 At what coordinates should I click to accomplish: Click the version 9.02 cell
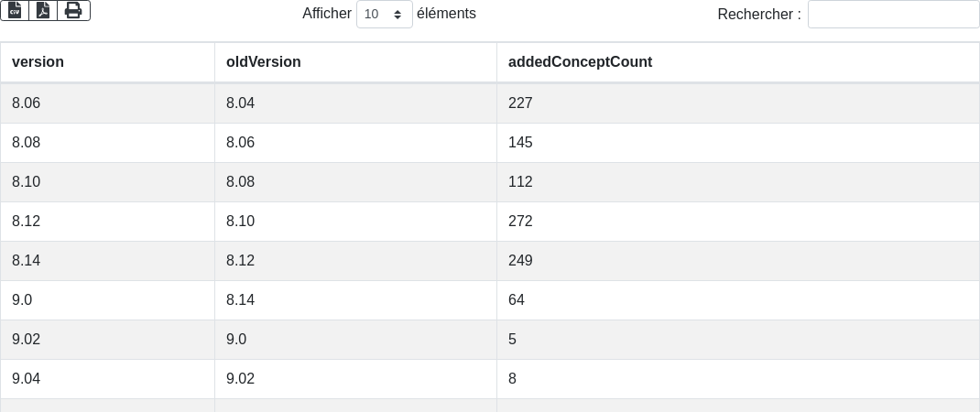(x=27, y=340)
